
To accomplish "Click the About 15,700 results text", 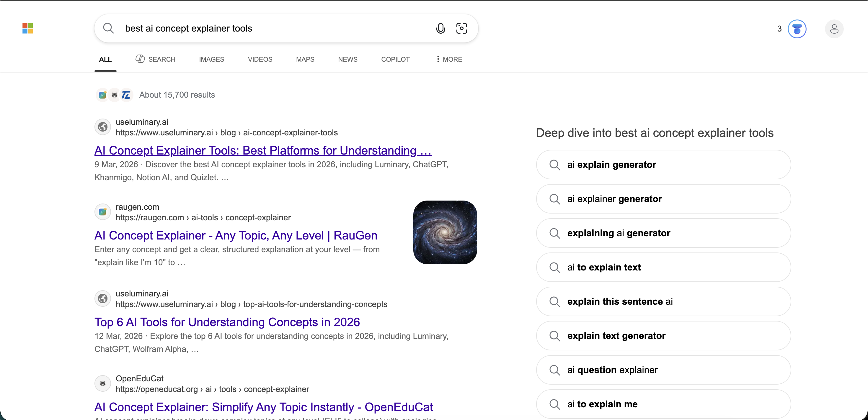I will pyautogui.click(x=177, y=95).
